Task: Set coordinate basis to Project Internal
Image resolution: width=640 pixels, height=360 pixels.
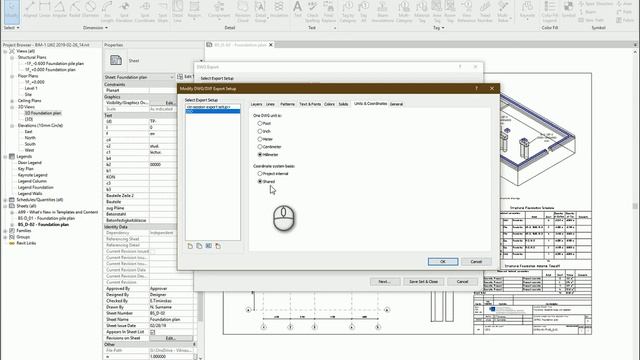Action: [x=260, y=174]
